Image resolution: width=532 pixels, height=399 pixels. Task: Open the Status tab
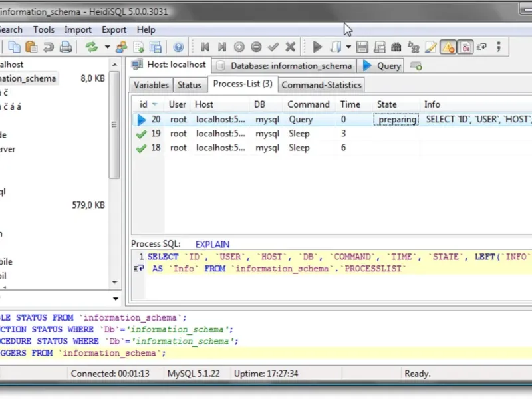[190, 85]
